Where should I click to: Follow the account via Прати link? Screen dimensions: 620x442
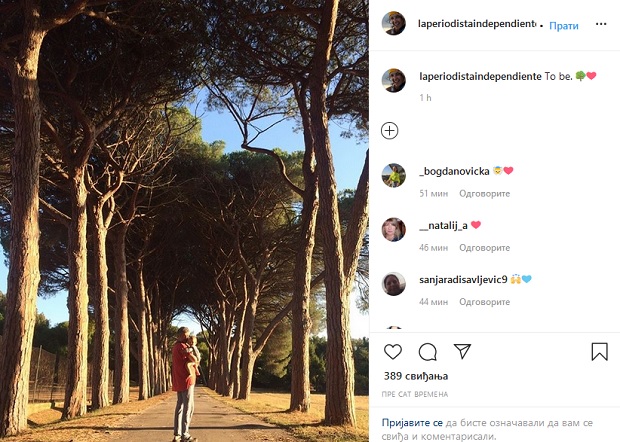(564, 26)
